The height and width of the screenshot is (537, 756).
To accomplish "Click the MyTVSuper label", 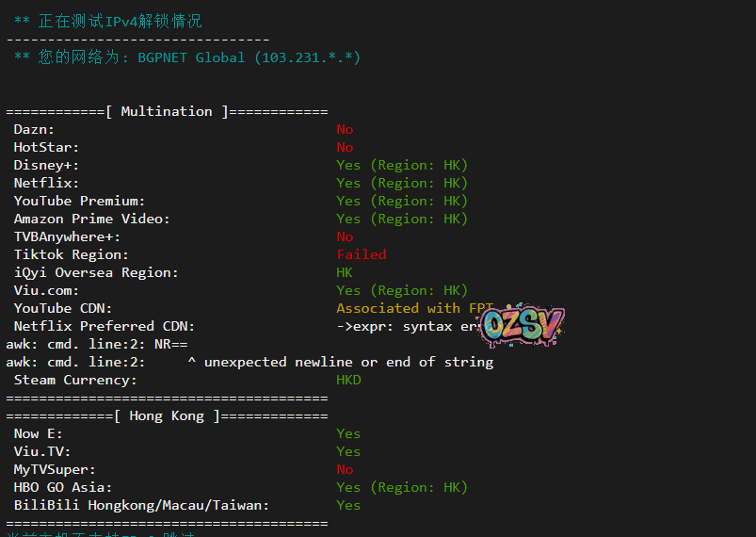I will click(x=55, y=469).
